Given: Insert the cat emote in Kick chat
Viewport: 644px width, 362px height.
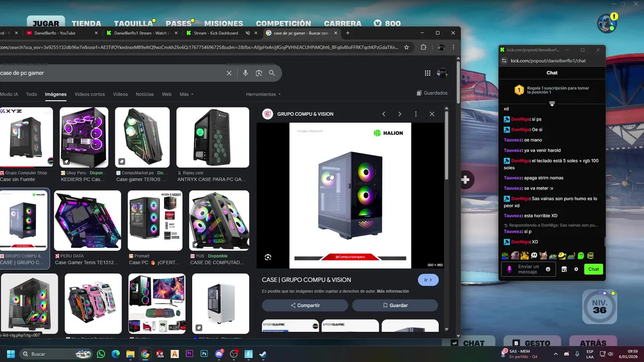Looking at the screenshot, I should [543, 255].
